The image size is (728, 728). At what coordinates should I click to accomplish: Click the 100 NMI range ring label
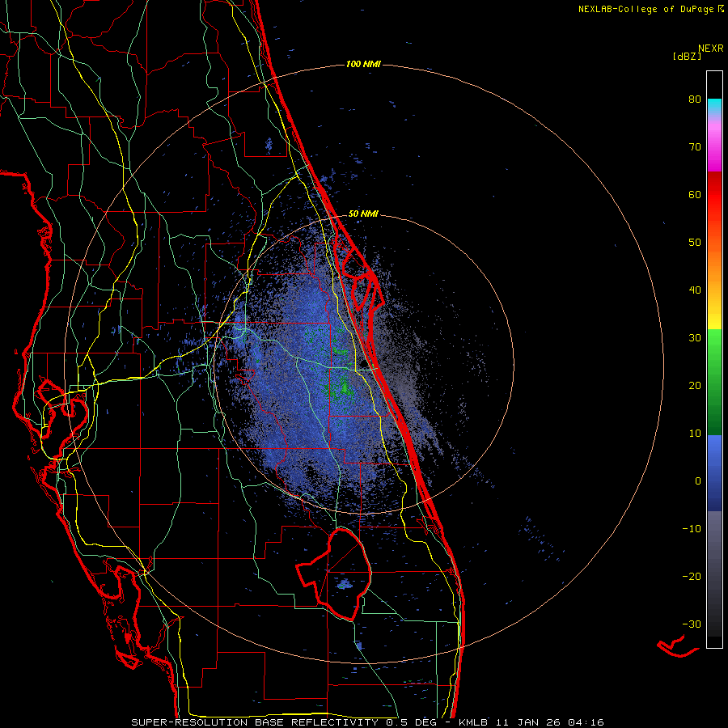pyautogui.click(x=363, y=64)
